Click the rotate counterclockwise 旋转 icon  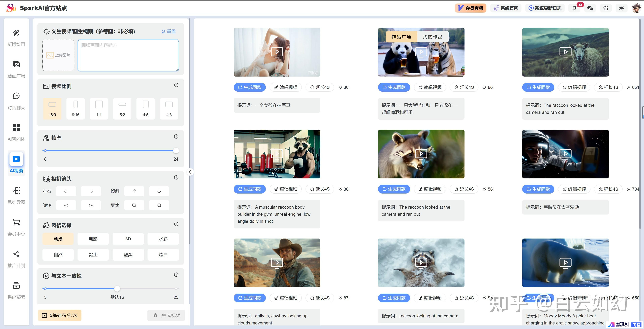(66, 205)
